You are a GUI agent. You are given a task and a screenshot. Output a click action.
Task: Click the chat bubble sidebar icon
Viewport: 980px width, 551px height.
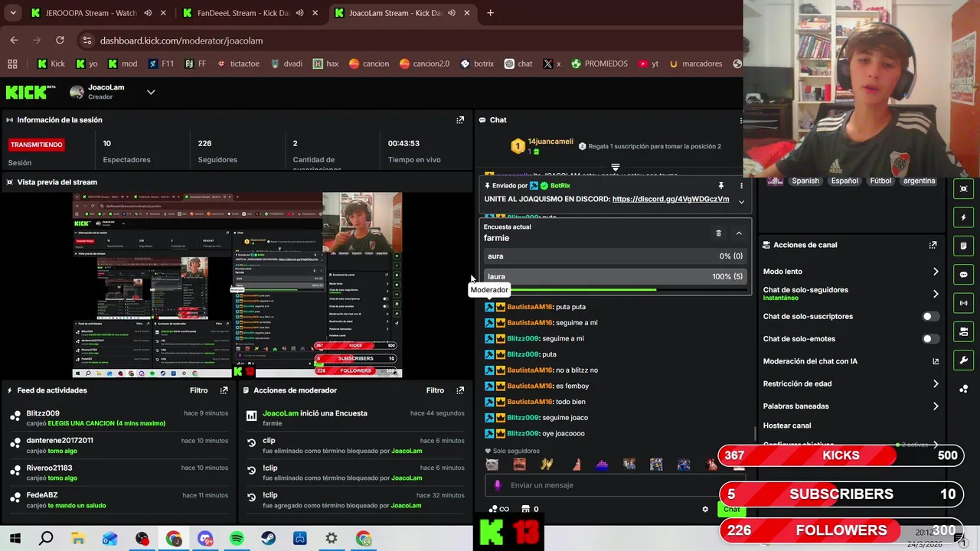click(963, 275)
